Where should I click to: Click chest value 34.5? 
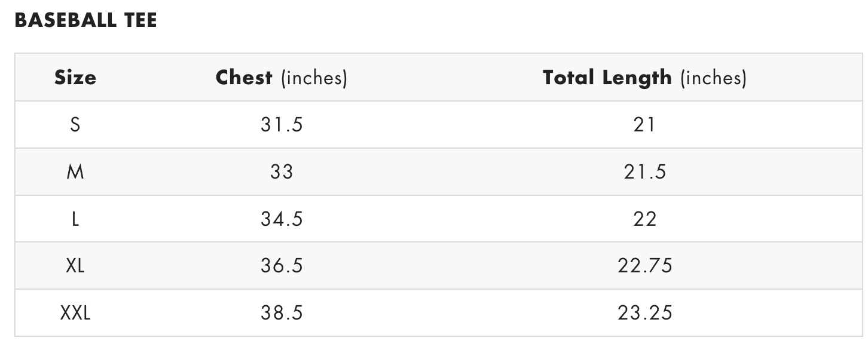click(x=282, y=219)
